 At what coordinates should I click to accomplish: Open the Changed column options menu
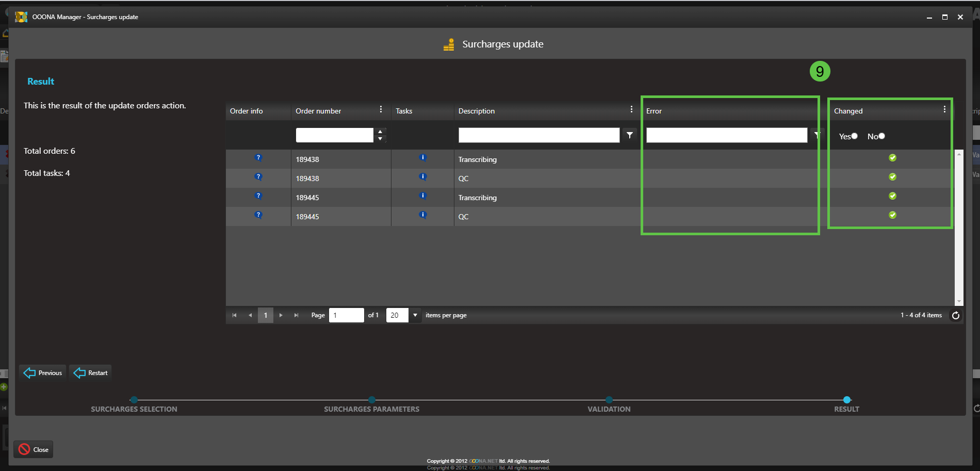[x=944, y=109]
